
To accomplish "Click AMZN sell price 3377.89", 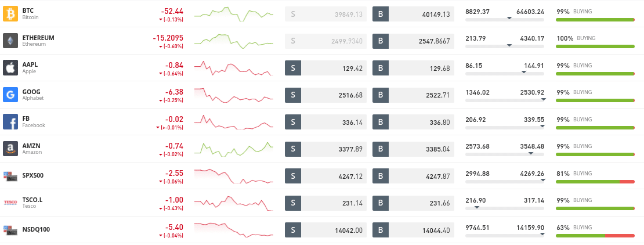I will pyautogui.click(x=350, y=149).
